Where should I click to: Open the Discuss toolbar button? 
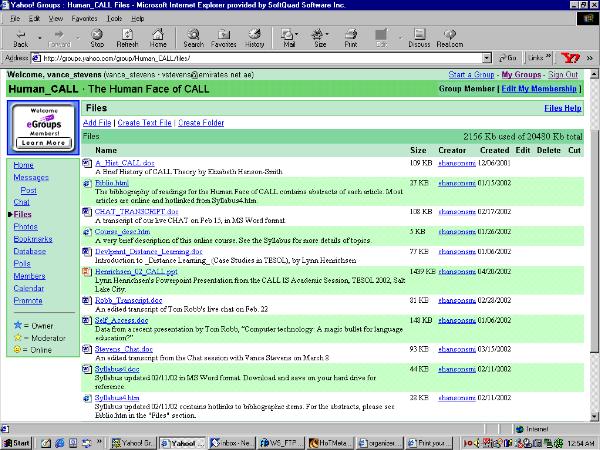(419, 38)
